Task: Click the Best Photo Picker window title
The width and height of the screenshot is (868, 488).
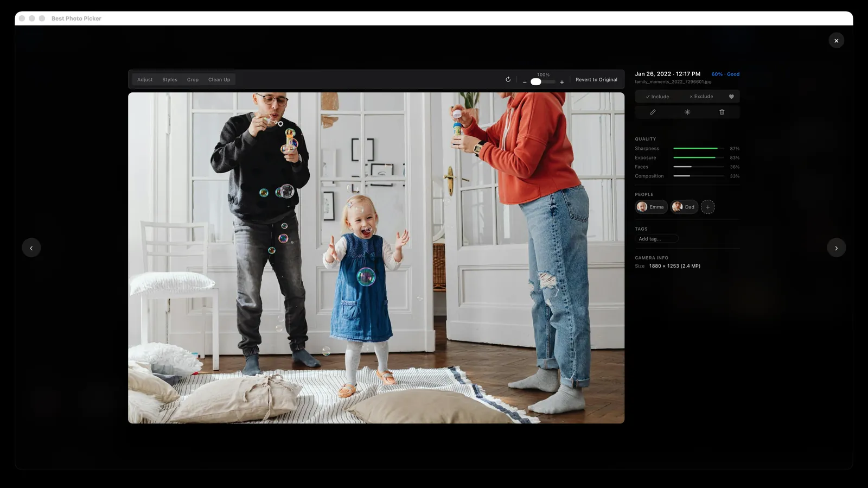Action: tap(76, 18)
